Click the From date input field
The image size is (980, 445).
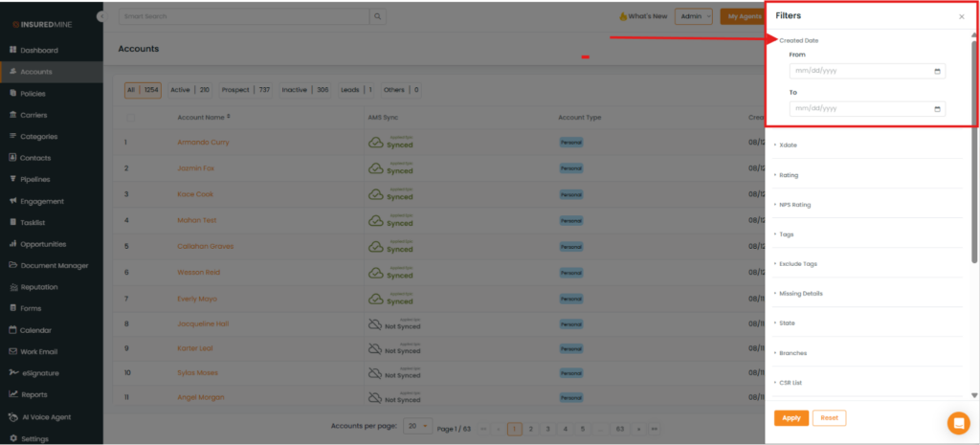pyautogui.click(x=867, y=71)
